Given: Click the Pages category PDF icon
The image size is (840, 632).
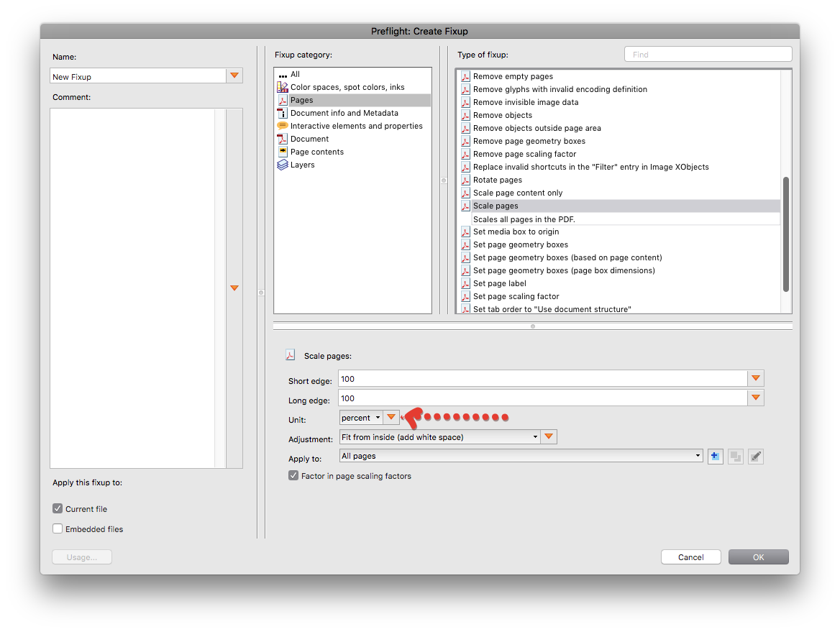Looking at the screenshot, I should 283,100.
